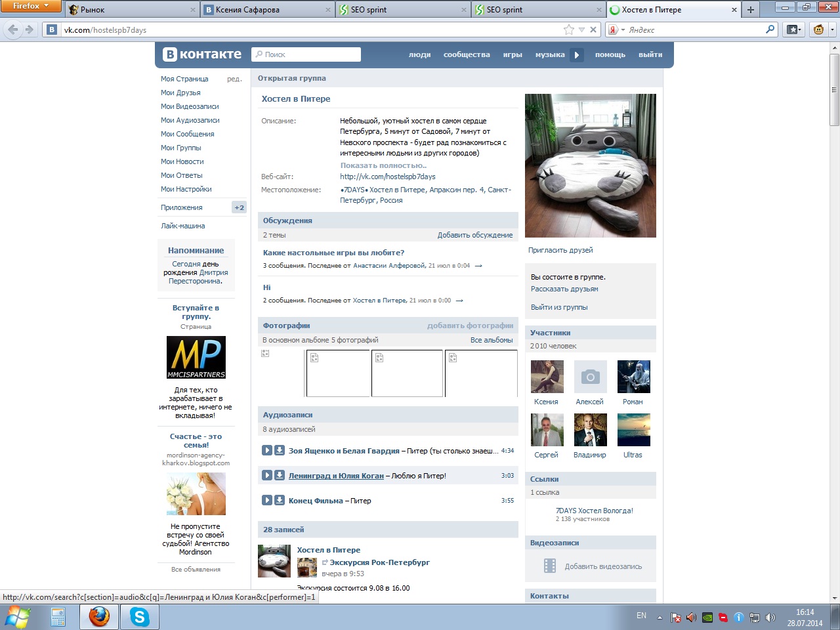
Task: Click the VK site identity icon in address bar
Action: coord(52,30)
